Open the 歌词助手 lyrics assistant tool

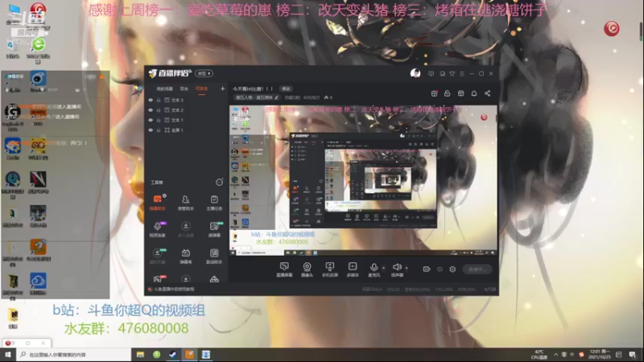point(214,256)
